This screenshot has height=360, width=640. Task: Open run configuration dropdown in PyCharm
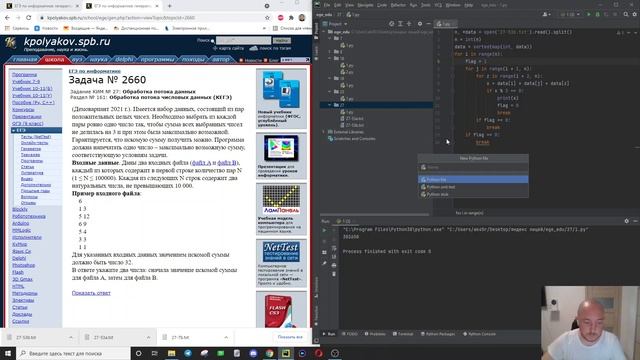(x=570, y=14)
